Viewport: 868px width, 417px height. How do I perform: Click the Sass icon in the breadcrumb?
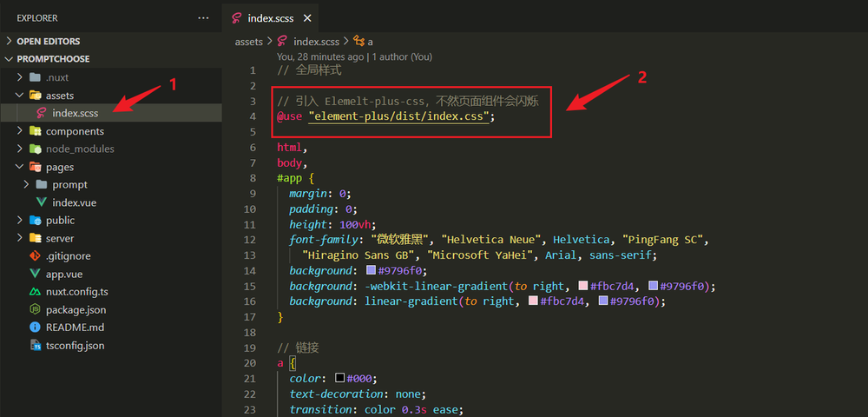282,41
